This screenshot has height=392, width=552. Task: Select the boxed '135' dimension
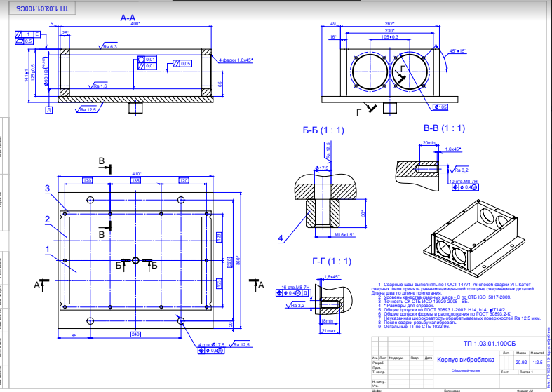135,180
